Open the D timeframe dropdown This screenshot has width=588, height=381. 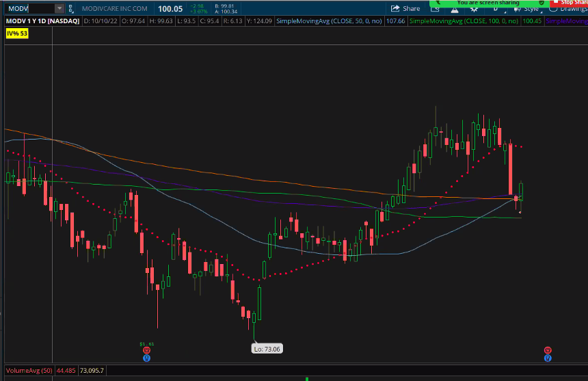(x=497, y=10)
